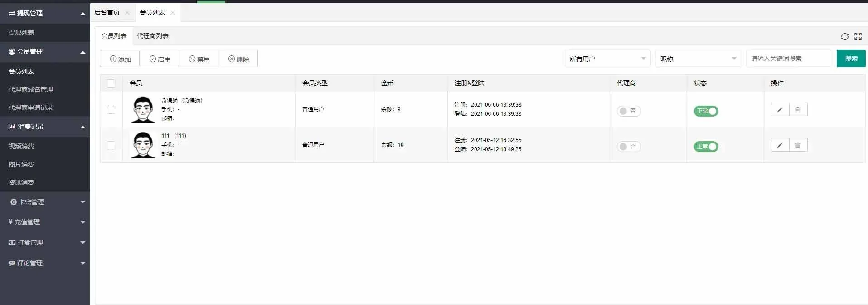Expand the 卡密管理 sidebar menu
Screen dimensions: 868x305
tap(45, 202)
